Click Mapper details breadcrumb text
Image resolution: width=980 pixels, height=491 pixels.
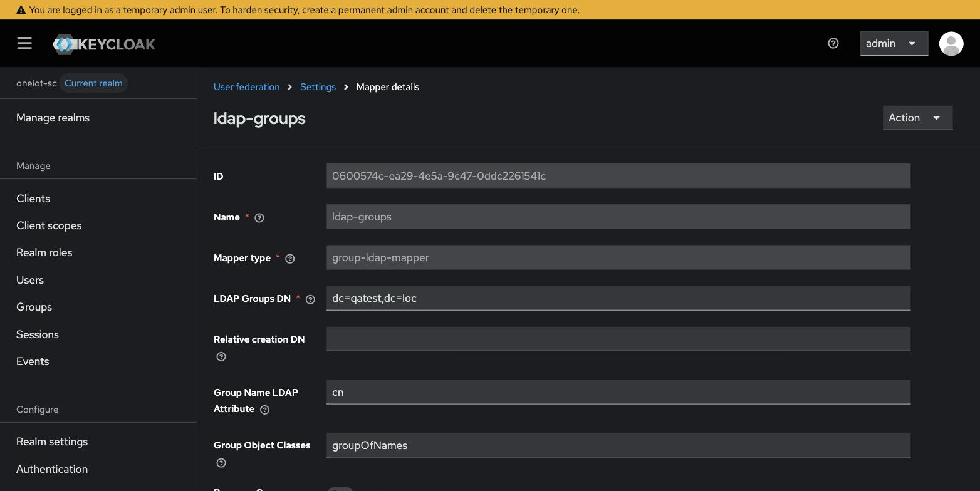388,87
